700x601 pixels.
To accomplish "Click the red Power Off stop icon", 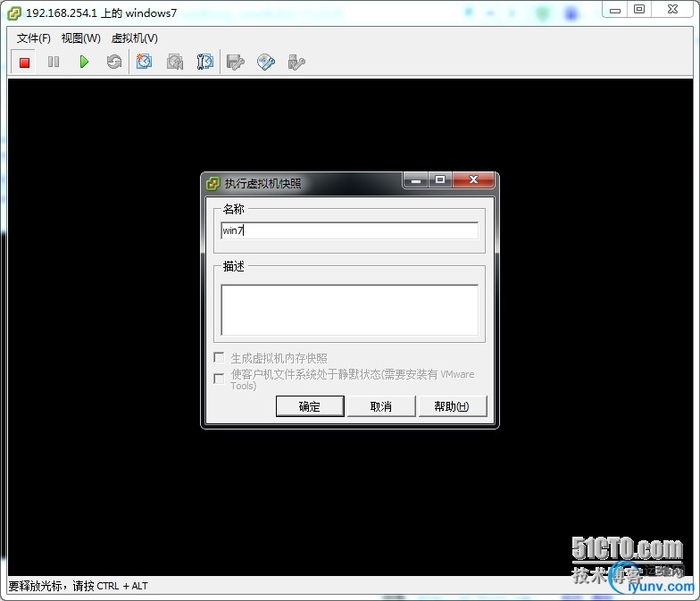I will 25,63.
